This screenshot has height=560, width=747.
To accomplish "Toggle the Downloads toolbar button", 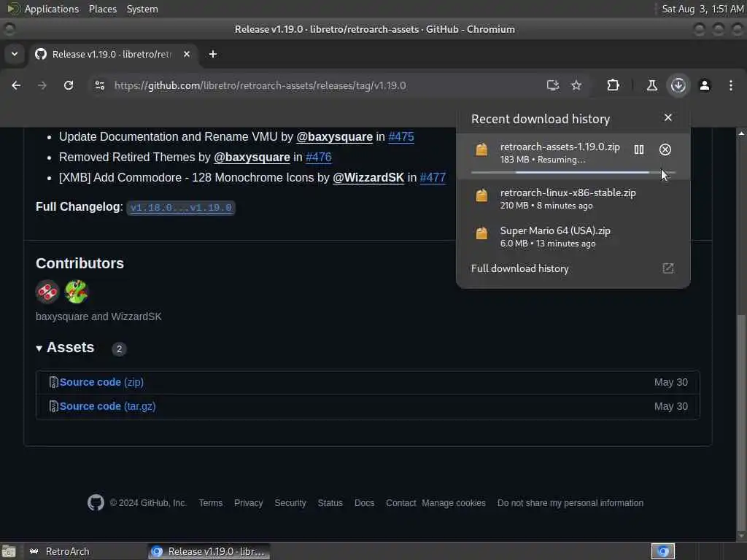I will point(678,85).
